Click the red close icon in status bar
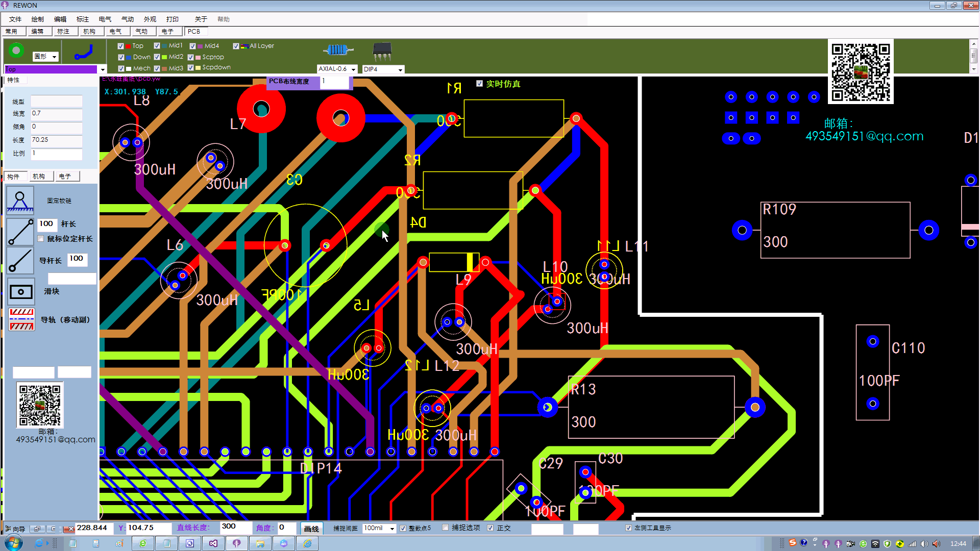980x551 pixels. click(69, 529)
